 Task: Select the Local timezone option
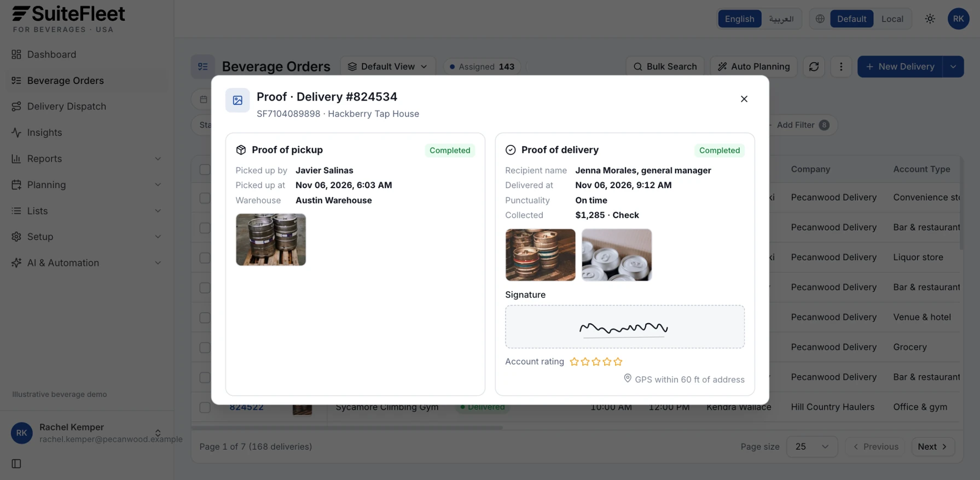click(892, 19)
